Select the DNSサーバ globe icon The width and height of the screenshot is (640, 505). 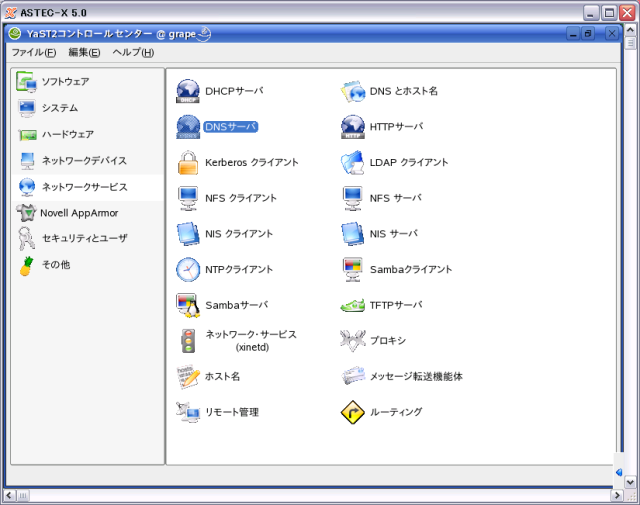[x=188, y=127]
